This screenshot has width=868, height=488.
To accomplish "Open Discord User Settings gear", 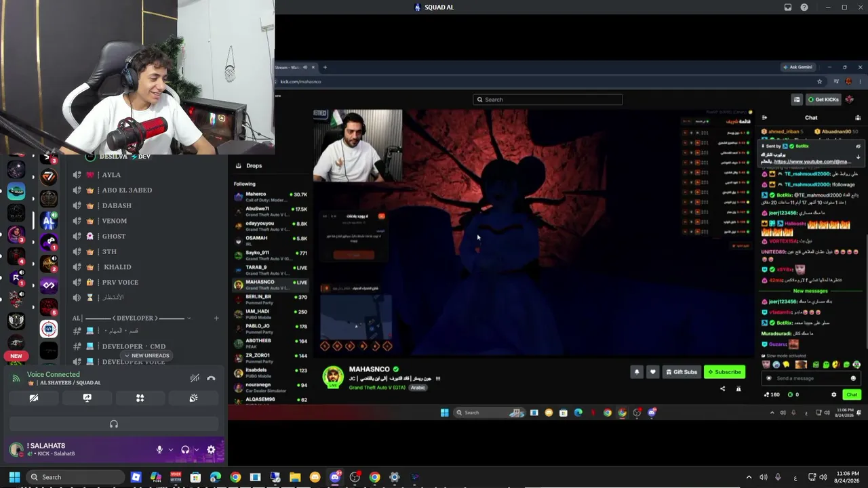I will click(211, 449).
